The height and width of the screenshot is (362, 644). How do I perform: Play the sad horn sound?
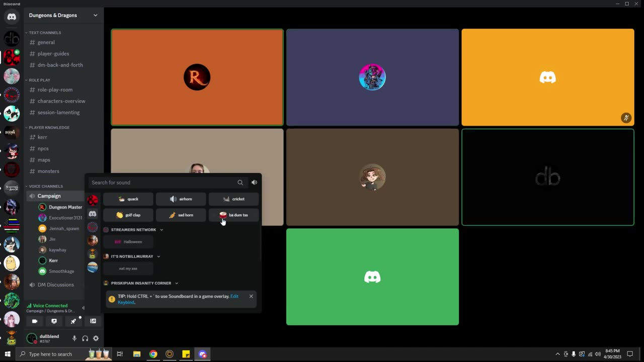[181, 215]
